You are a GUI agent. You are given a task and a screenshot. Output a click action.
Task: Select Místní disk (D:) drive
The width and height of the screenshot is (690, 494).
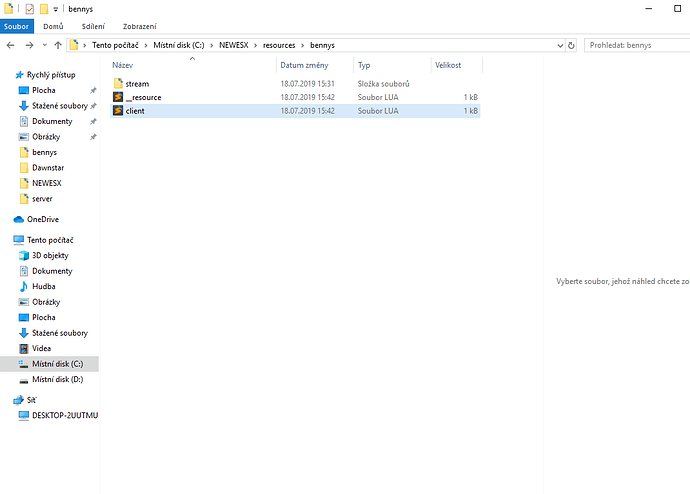tap(57, 379)
